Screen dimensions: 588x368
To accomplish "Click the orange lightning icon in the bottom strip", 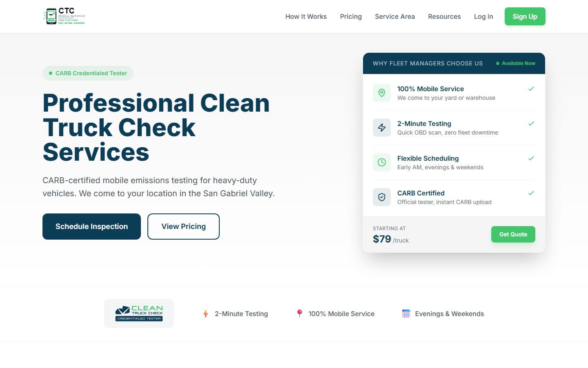I will point(205,314).
